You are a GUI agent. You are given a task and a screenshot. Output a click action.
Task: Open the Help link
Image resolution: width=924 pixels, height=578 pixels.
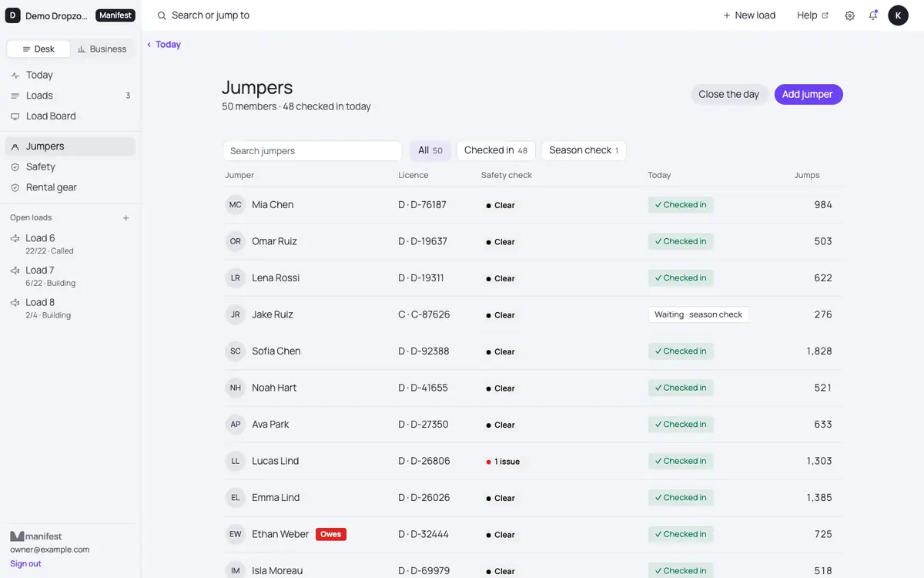[x=812, y=15]
